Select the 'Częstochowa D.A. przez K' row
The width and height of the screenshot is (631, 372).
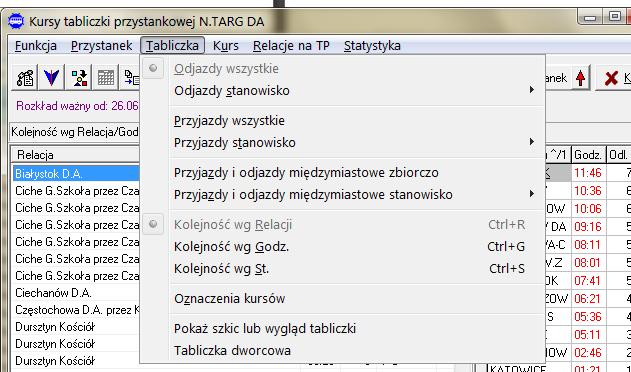(76, 310)
